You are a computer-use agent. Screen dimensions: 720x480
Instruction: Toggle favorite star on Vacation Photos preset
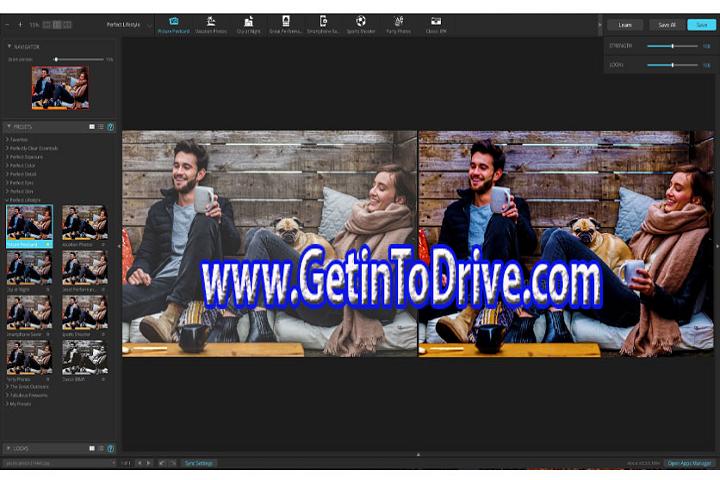point(103,244)
